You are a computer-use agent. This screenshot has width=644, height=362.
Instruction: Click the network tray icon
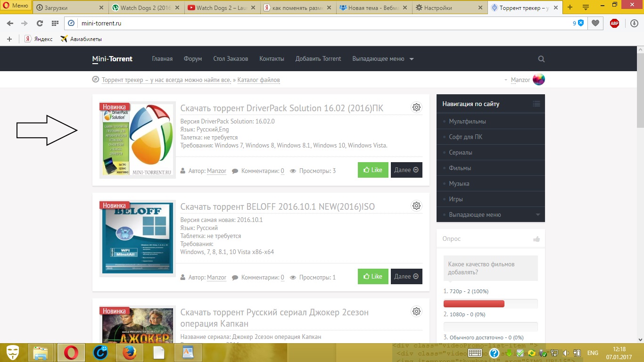555,353
